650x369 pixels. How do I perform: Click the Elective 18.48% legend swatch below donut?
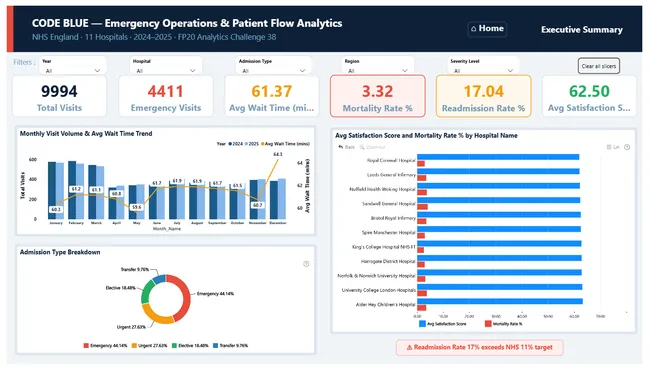click(x=175, y=345)
